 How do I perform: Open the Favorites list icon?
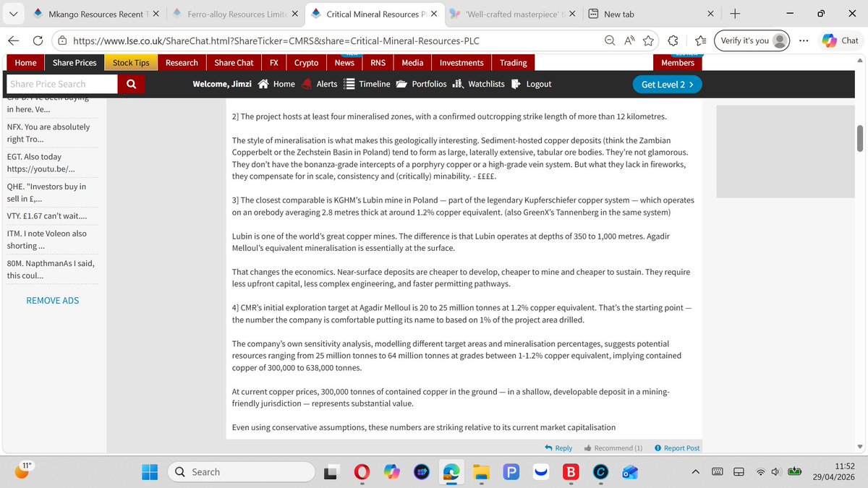pyautogui.click(x=700, y=41)
